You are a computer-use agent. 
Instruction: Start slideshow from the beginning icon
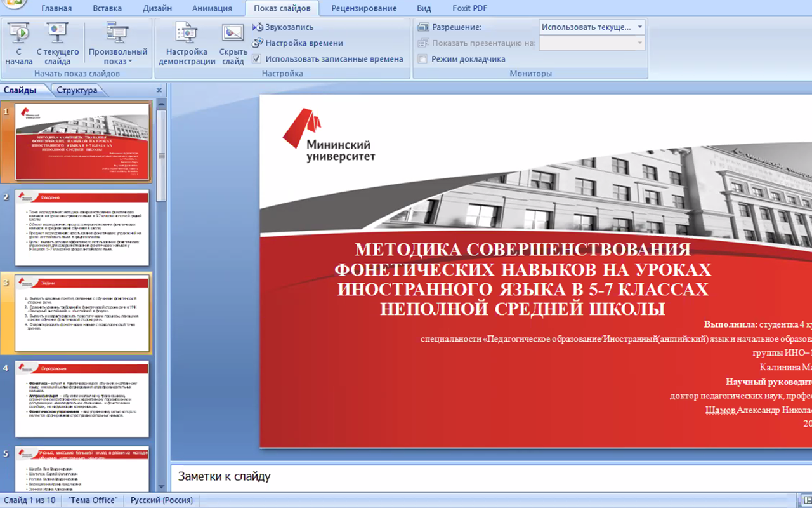tap(19, 32)
